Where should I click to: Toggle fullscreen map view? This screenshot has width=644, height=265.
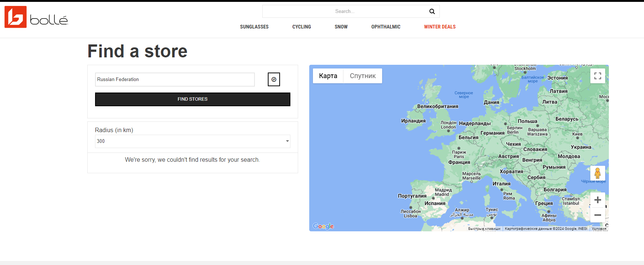click(597, 76)
